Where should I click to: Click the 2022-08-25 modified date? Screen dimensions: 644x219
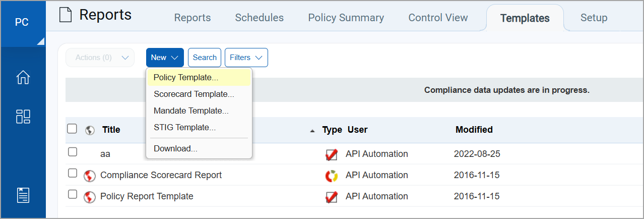click(x=477, y=154)
